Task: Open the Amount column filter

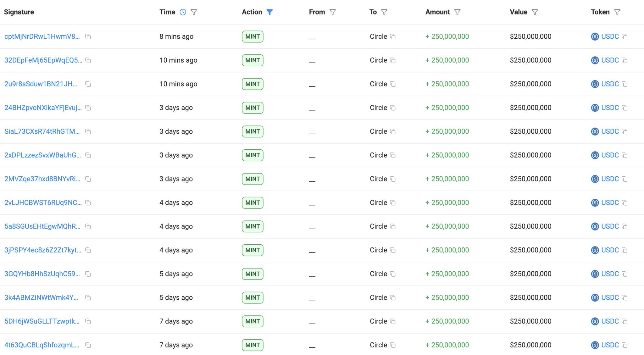Action: (x=457, y=12)
